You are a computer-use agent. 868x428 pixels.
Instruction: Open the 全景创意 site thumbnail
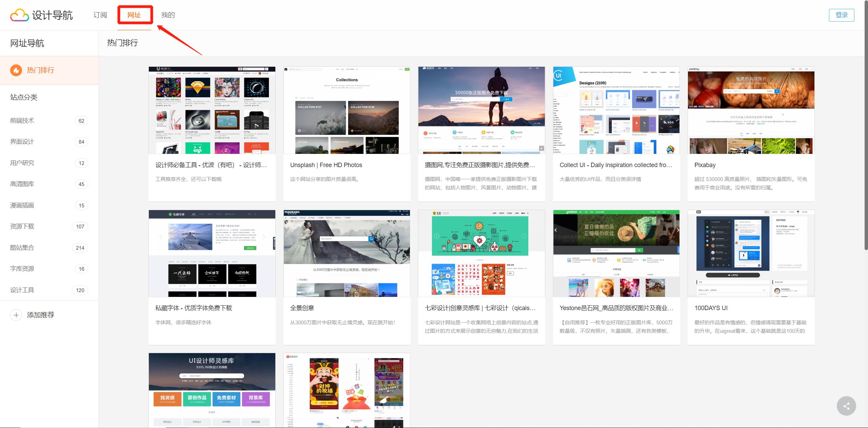[x=347, y=253]
